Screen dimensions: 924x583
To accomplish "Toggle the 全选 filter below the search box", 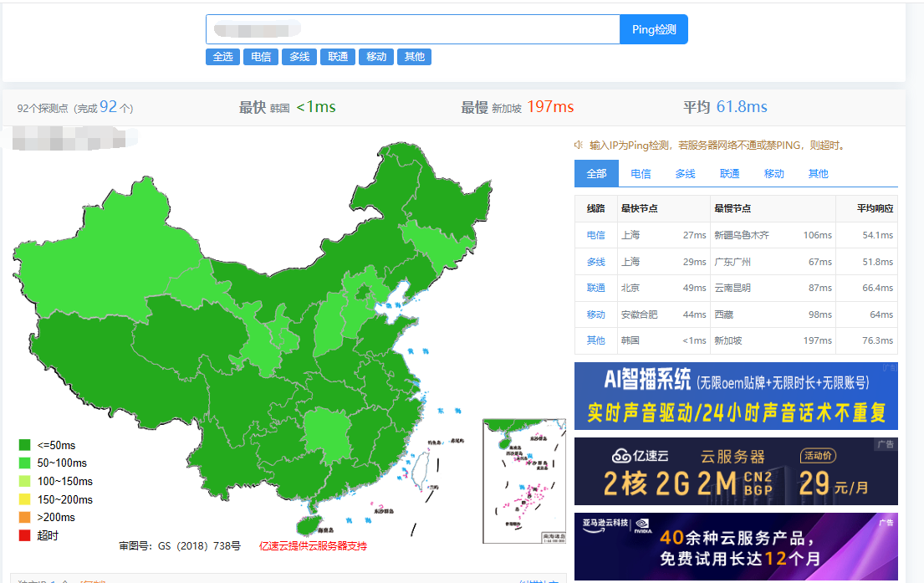I will 222,57.
